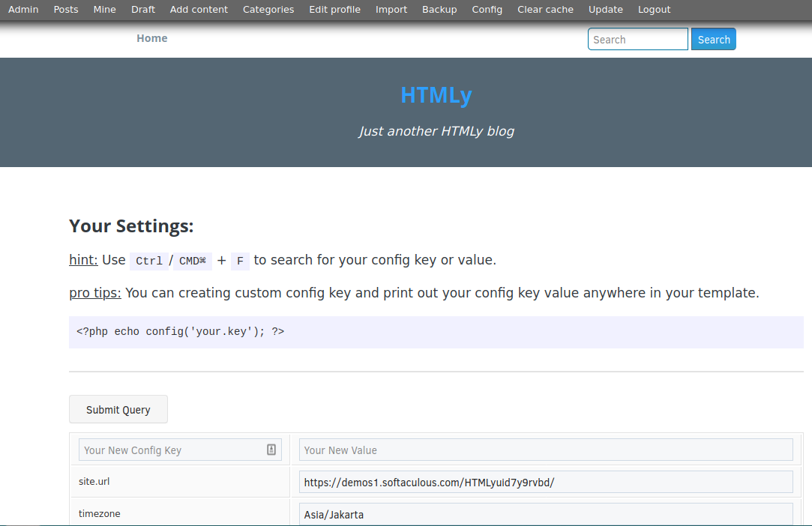Focus the Your New Config Key field
The height and width of the screenshot is (526, 812).
180,450
